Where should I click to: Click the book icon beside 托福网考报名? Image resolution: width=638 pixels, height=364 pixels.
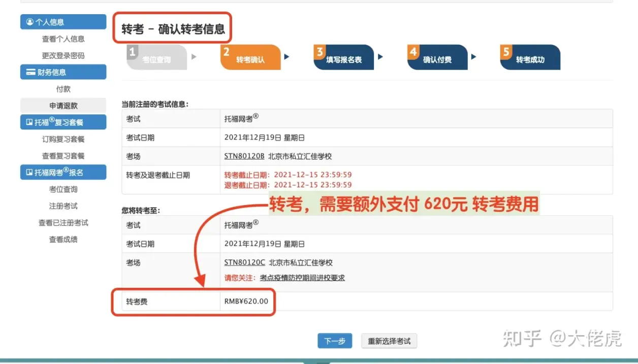point(29,173)
